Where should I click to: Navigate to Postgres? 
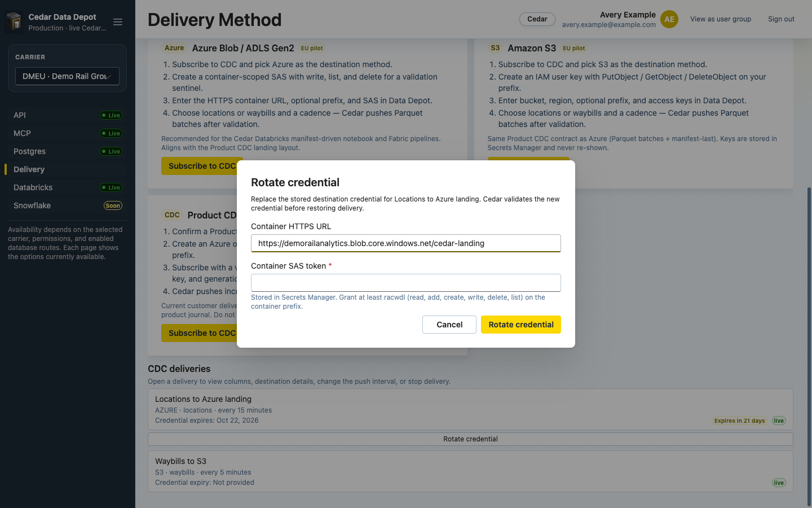(x=67, y=151)
